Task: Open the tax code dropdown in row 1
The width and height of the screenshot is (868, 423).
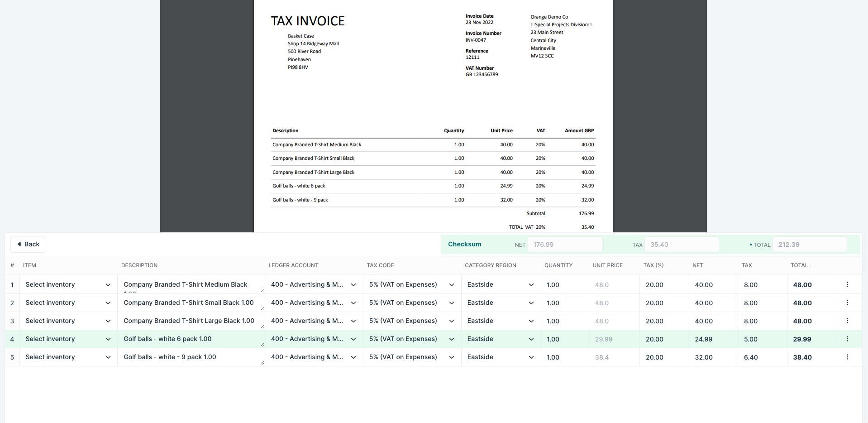Action: click(x=412, y=284)
